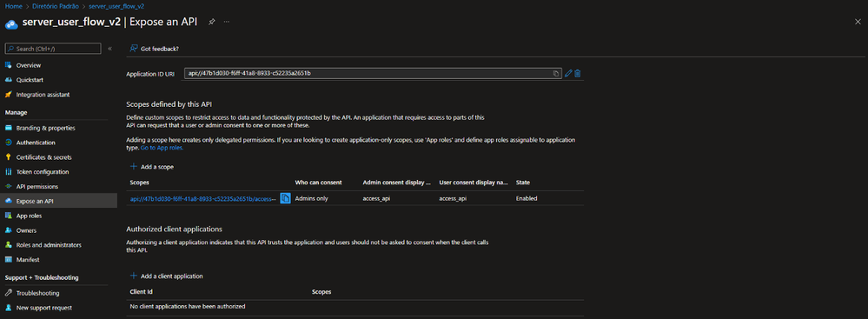Click the API permissions icon
The height and width of the screenshot is (319, 868).
[x=9, y=187]
